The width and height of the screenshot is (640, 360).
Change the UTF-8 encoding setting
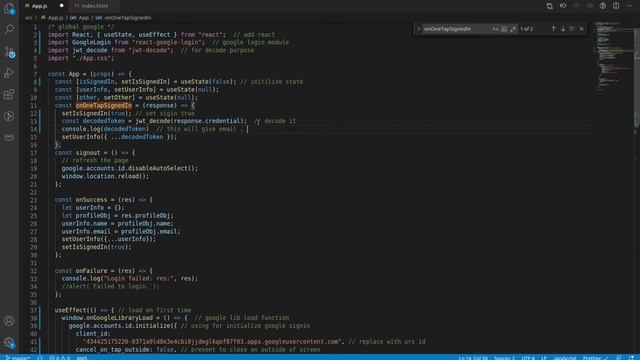coord(528,358)
